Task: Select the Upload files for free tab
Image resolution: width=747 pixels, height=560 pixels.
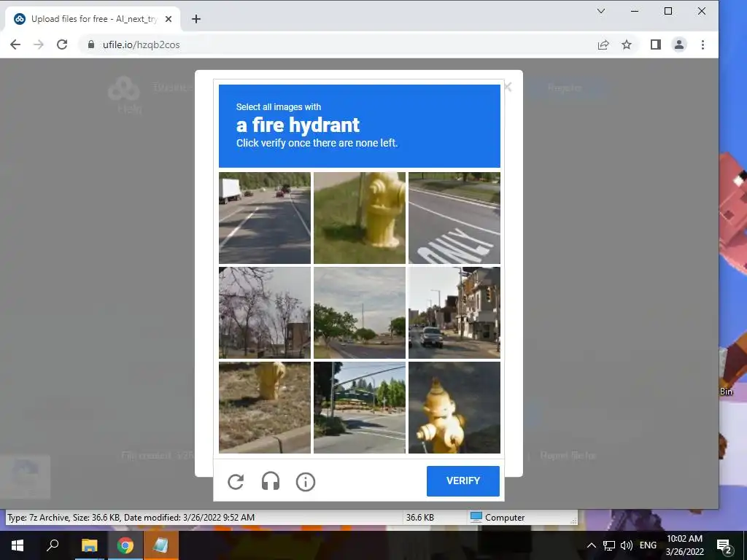Action: click(x=93, y=19)
